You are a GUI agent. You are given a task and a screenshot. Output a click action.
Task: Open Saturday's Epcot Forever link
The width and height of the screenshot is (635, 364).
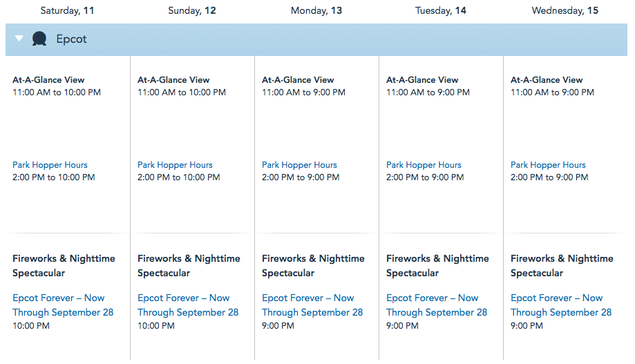(62, 305)
